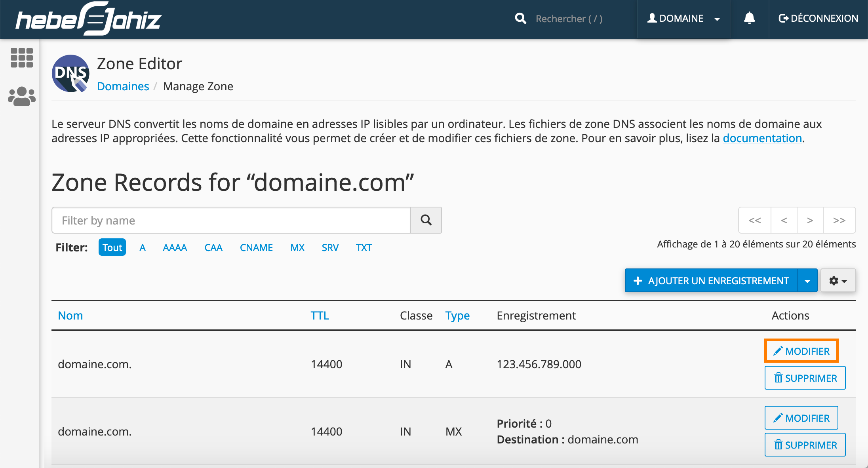
Task: Filter records by AAAA type
Action: pos(175,247)
